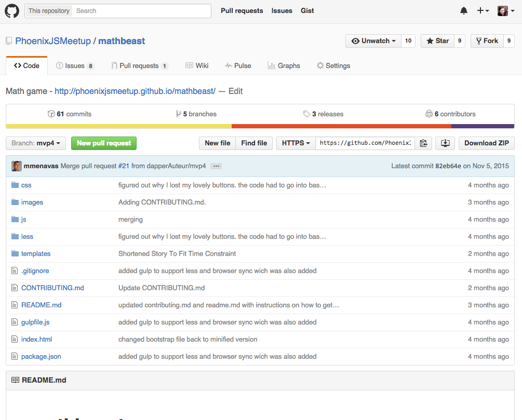View the 9 stargazers count

pyautogui.click(x=460, y=41)
